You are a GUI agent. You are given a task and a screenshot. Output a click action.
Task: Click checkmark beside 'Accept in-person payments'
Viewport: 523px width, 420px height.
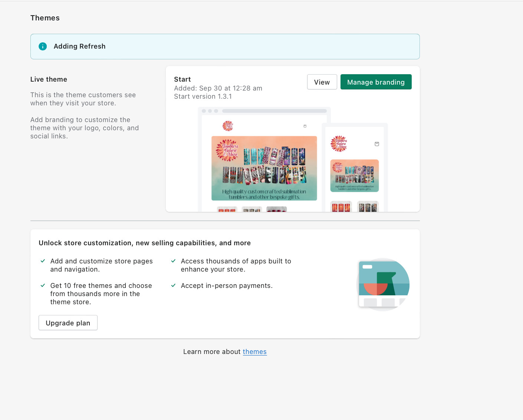(173, 286)
